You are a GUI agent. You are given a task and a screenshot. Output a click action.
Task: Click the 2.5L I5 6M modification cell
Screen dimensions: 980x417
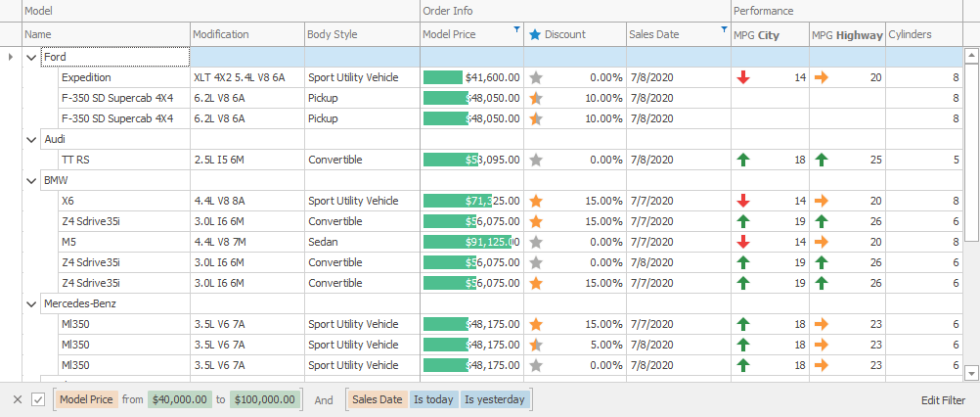pyautogui.click(x=247, y=161)
